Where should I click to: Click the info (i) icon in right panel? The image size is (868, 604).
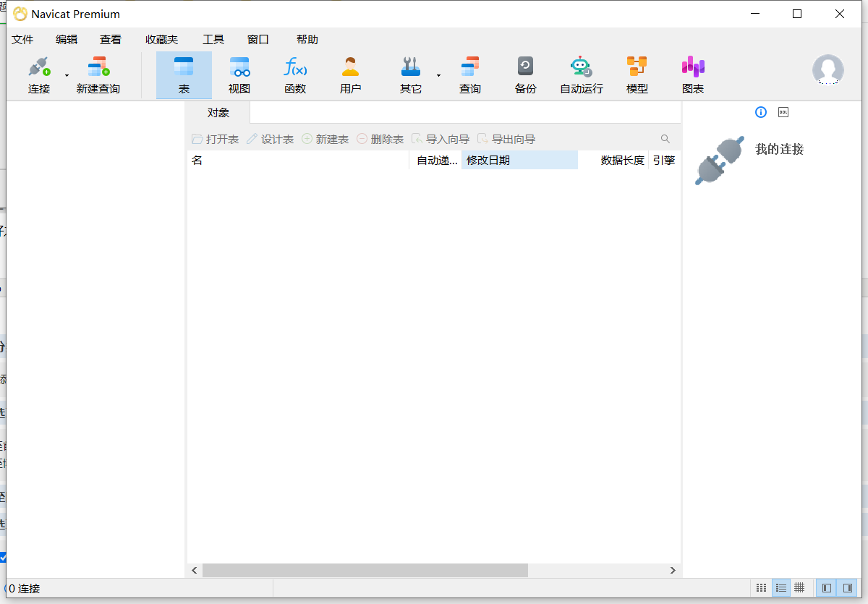click(x=760, y=112)
